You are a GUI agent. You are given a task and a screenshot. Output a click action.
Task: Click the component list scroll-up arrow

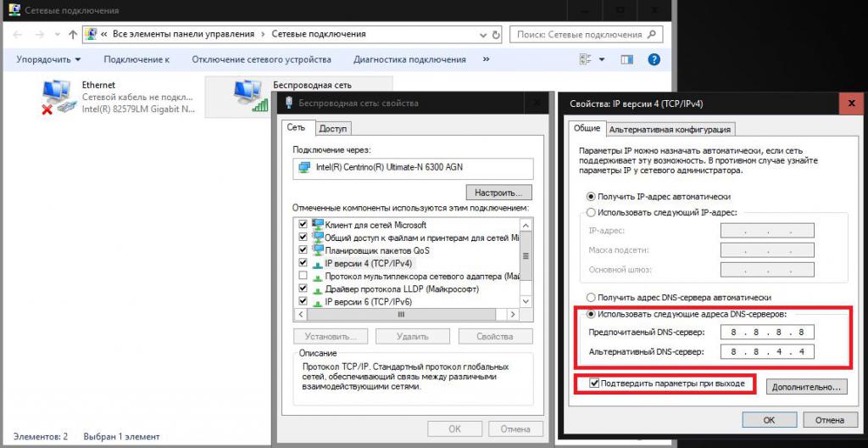point(526,225)
